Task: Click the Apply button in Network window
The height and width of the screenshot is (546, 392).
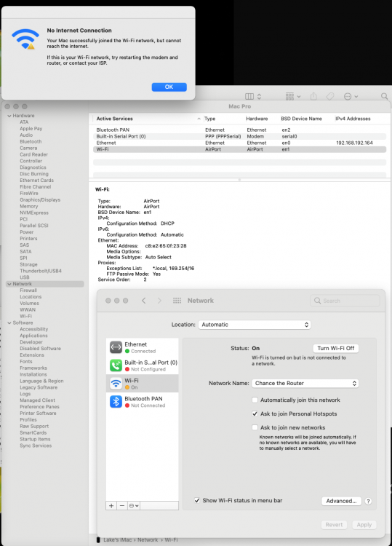Action: point(364,525)
